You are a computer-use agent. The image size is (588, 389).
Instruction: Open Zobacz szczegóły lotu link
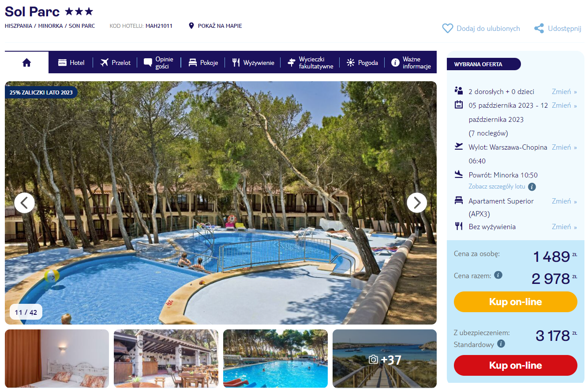(x=497, y=187)
